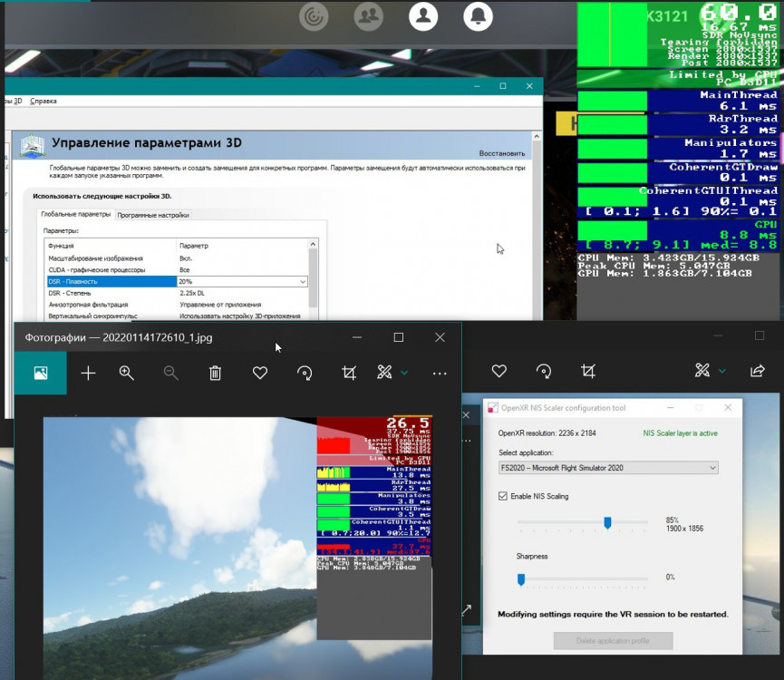This screenshot has width=784, height=680.
Task: Open the Справка menu
Action: click(44, 101)
